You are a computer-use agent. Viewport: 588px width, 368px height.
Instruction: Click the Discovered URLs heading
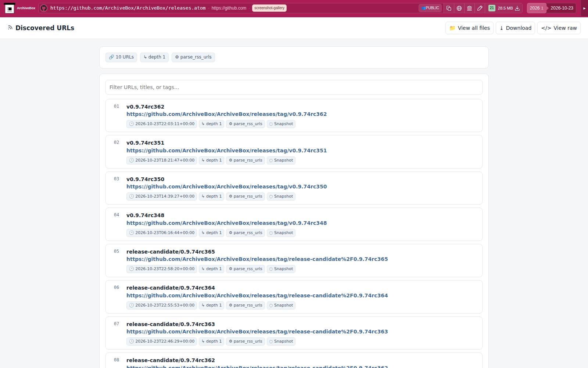[45, 28]
